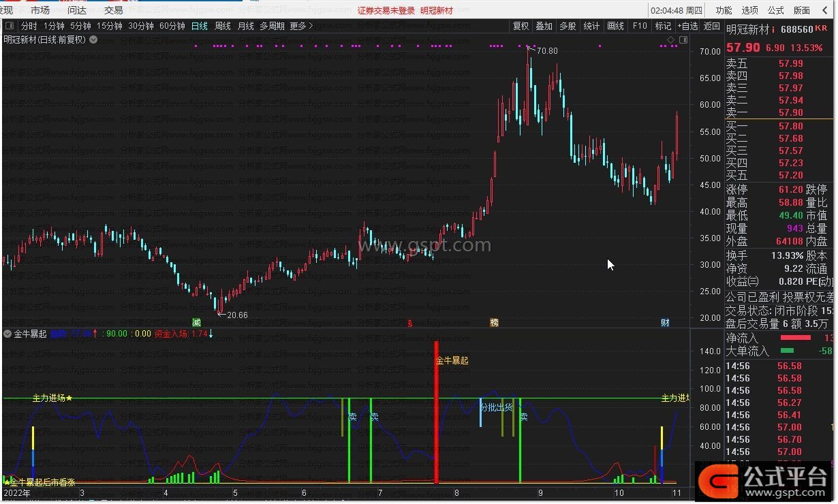Add stock via +自选 button
The image size is (838, 504).
[687, 26]
